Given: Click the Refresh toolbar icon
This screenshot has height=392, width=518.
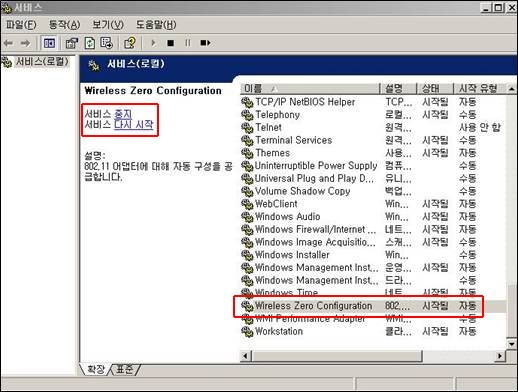Looking at the screenshot, I should [89, 43].
